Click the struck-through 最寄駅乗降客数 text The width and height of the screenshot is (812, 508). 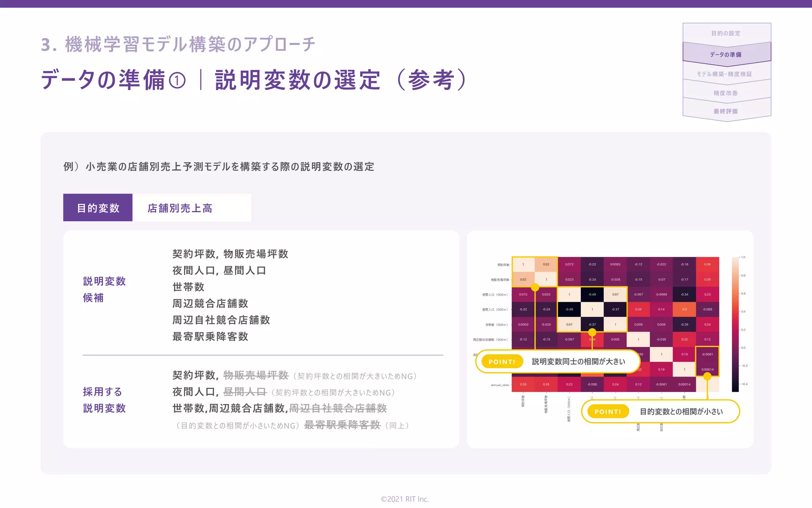342,425
